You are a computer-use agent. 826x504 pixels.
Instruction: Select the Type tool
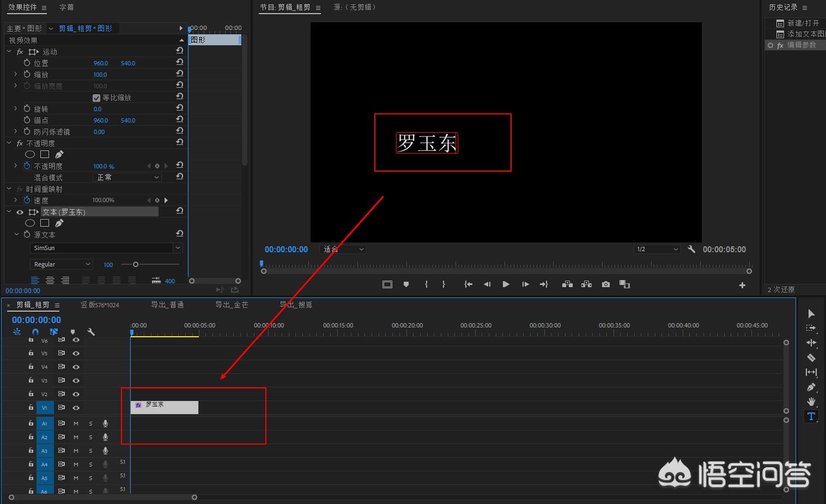click(x=811, y=416)
